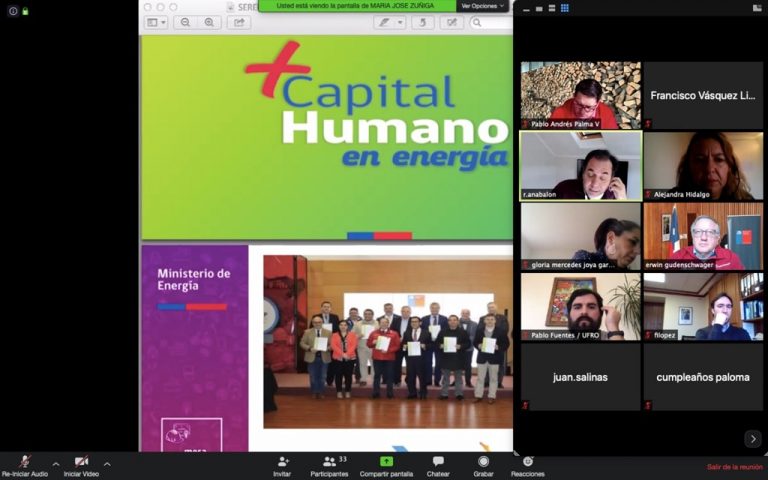Start recording with Grabar
This screenshot has height=480, width=768.
point(483,466)
